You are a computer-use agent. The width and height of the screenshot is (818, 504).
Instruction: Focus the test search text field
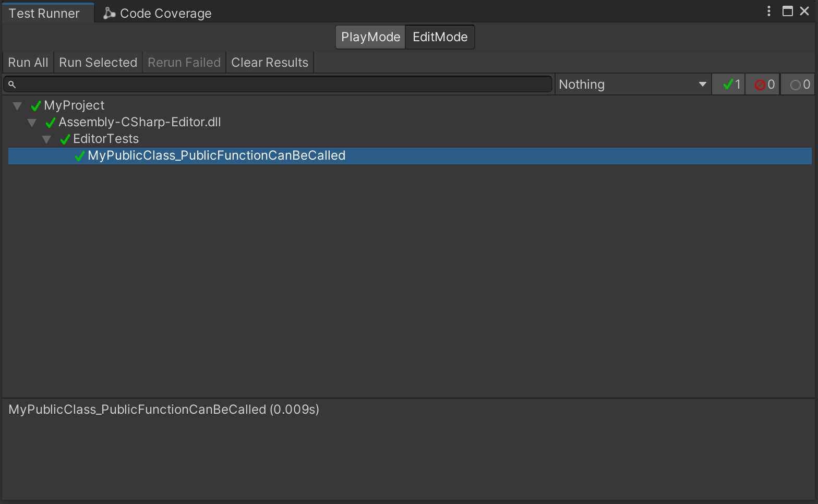pyautogui.click(x=282, y=85)
